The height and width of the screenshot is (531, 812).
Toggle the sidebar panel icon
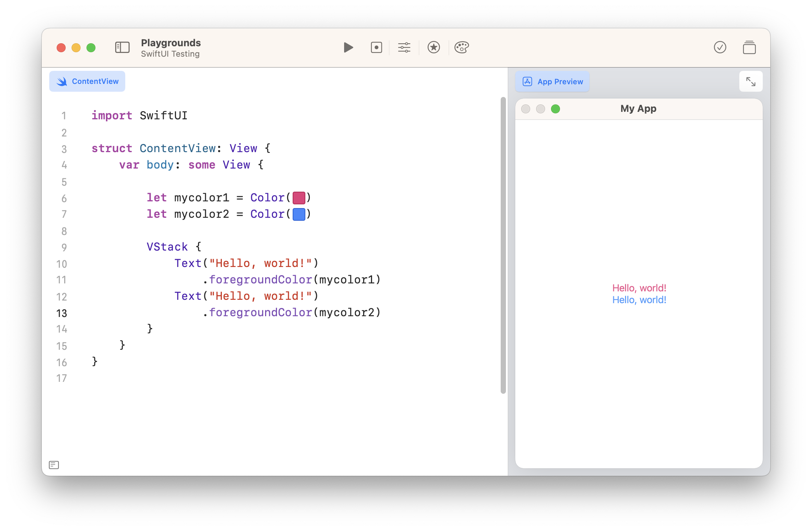click(x=122, y=47)
